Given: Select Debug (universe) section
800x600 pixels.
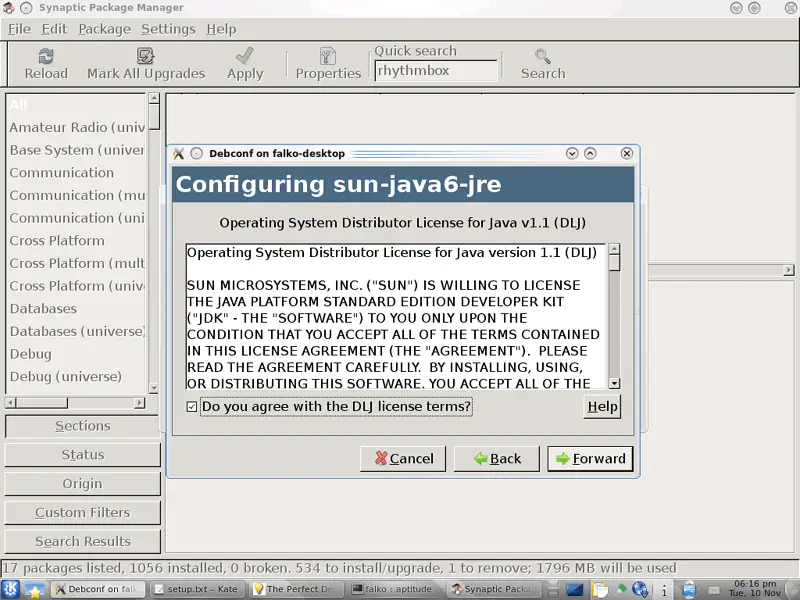Looking at the screenshot, I should tap(77, 377).
